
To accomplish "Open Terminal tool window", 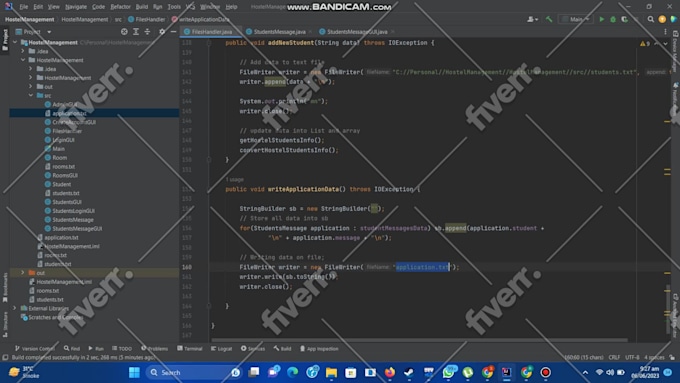I will [190, 349].
